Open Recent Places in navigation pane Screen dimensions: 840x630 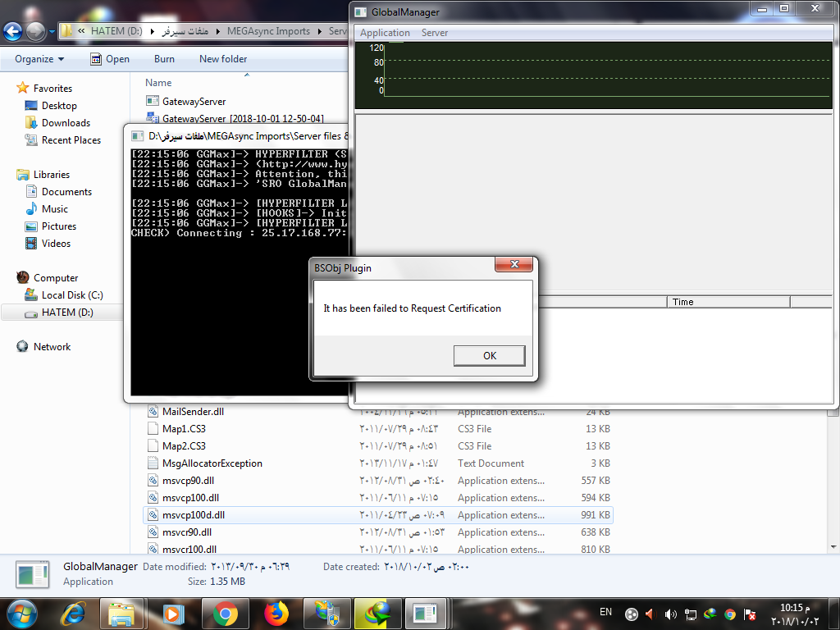(71, 139)
